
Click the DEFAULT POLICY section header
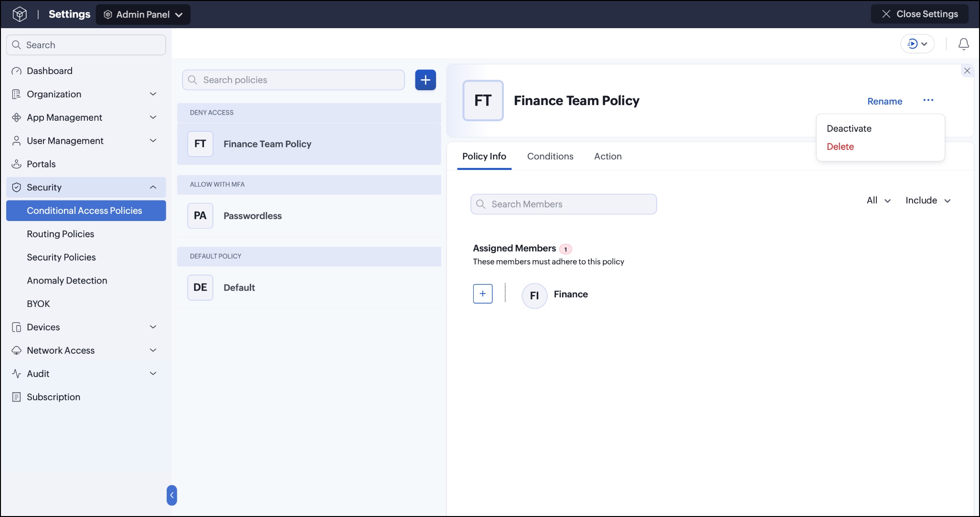[309, 256]
